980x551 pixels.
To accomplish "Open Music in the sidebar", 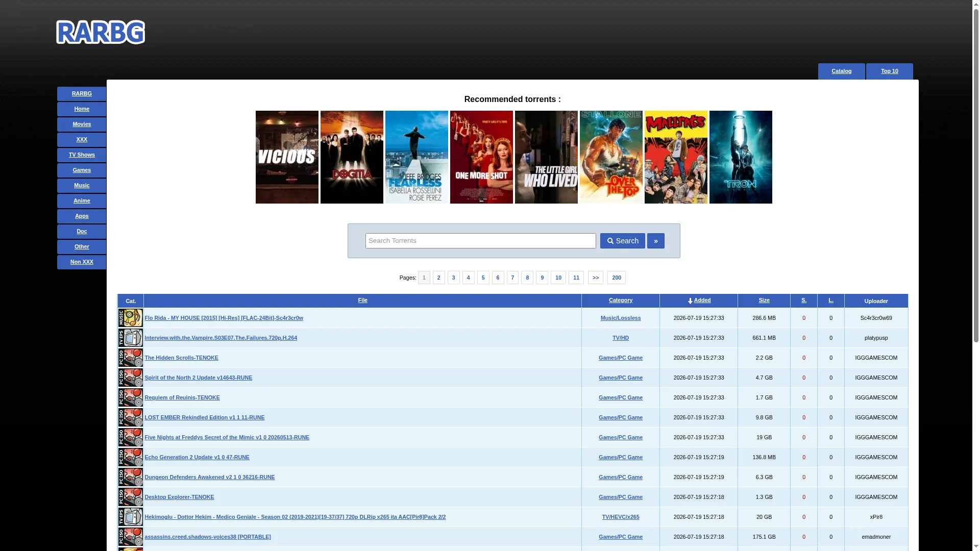I will (82, 186).
